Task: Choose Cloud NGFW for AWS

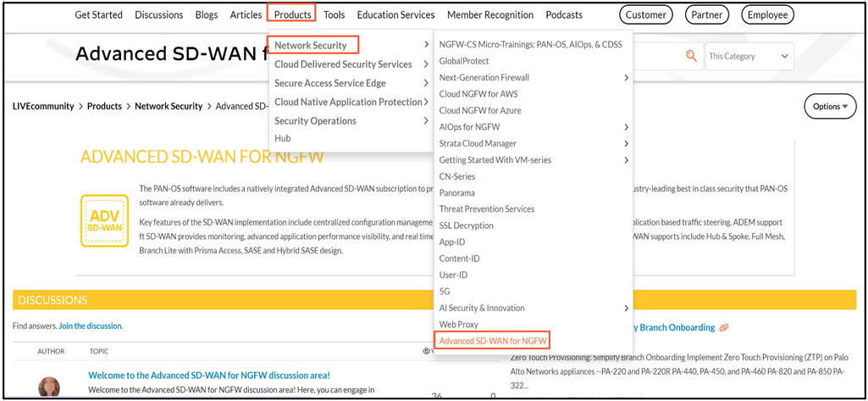Action: [x=478, y=94]
